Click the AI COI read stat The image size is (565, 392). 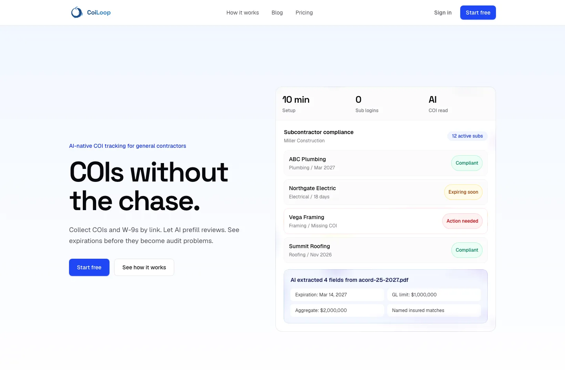[438, 104]
